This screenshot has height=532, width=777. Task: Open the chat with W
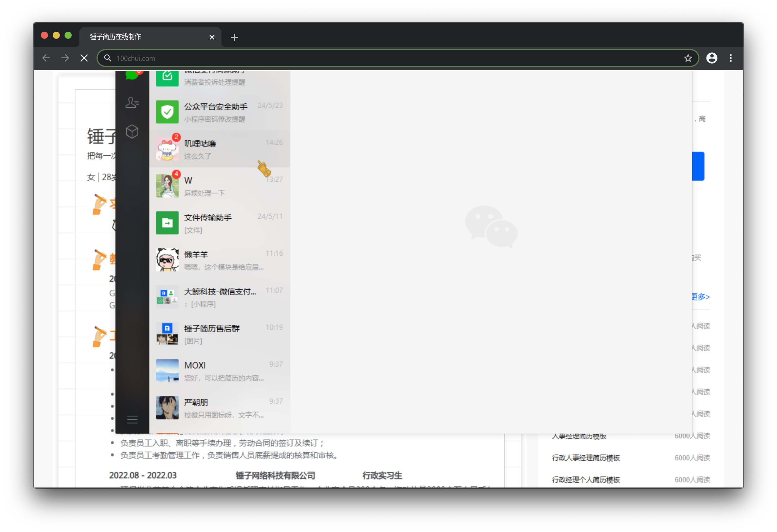tap(220, 186)
